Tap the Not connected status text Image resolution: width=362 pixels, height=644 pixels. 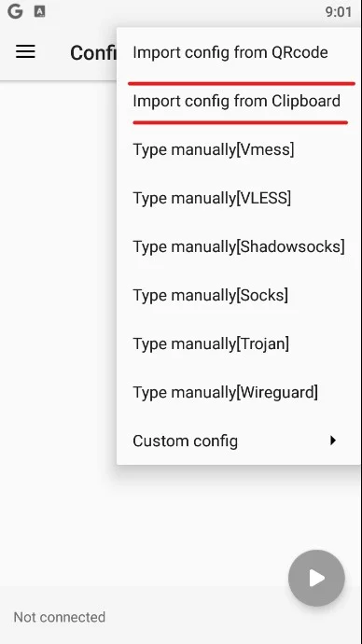click(x=60, y=617)
